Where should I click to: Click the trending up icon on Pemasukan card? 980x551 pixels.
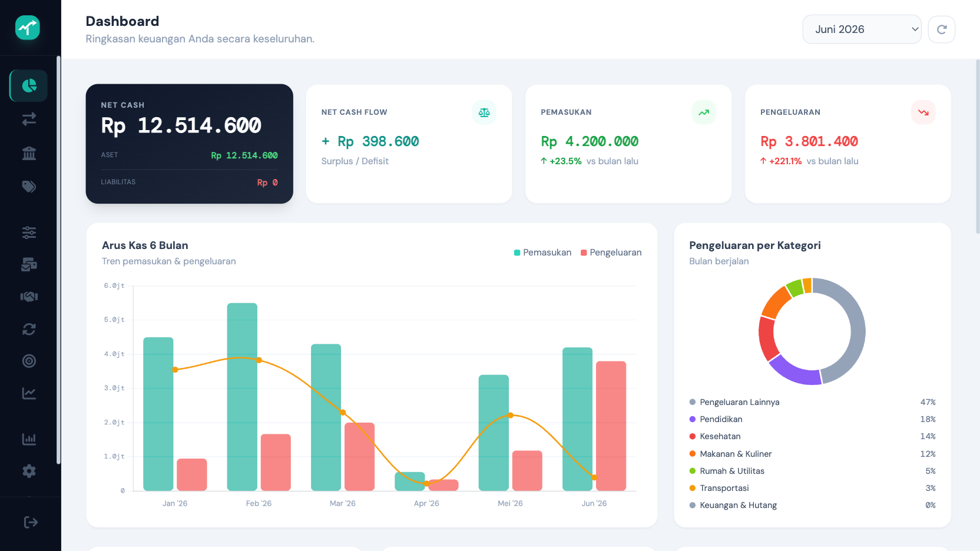click(704, 112)
